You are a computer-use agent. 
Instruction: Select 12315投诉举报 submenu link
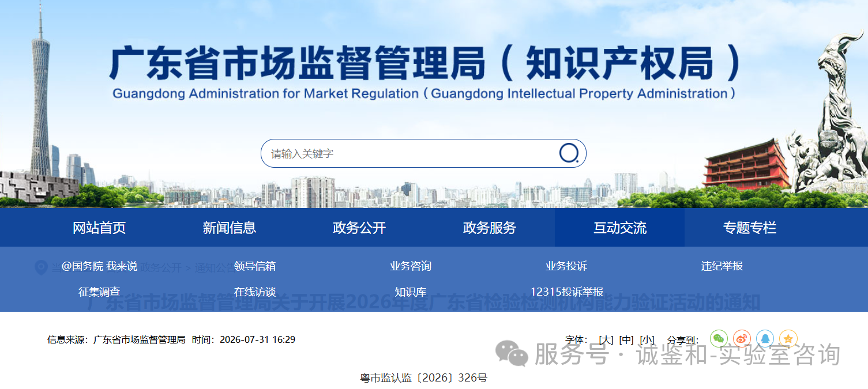566,292
